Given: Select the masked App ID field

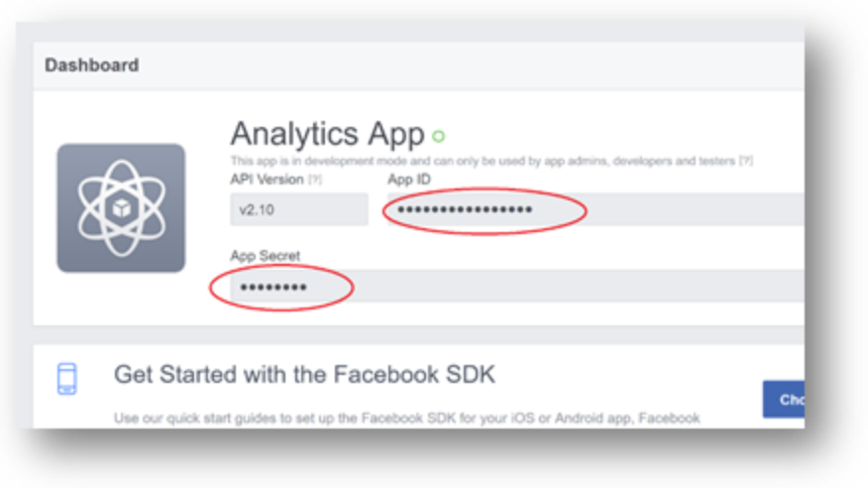Looking at the screenshot, I should click(x=596, y=209).
